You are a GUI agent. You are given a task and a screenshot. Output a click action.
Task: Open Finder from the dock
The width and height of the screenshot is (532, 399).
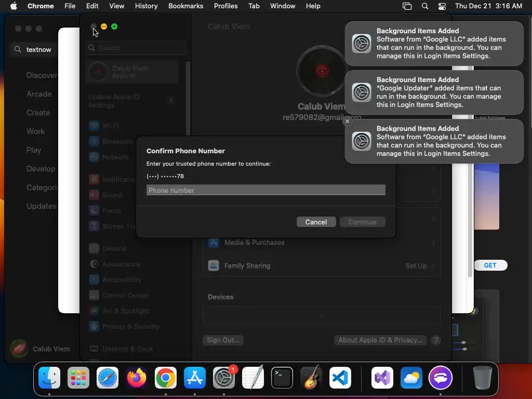[x=49, y=378]
